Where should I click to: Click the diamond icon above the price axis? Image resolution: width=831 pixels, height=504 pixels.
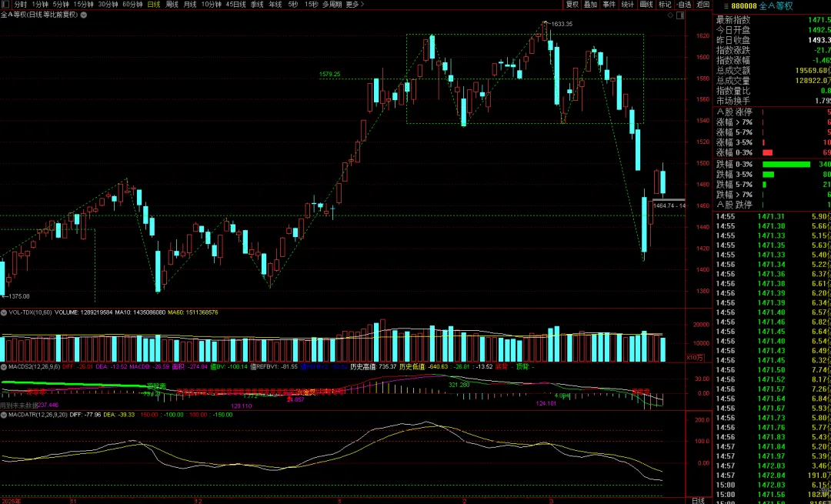tap(670, 15)
